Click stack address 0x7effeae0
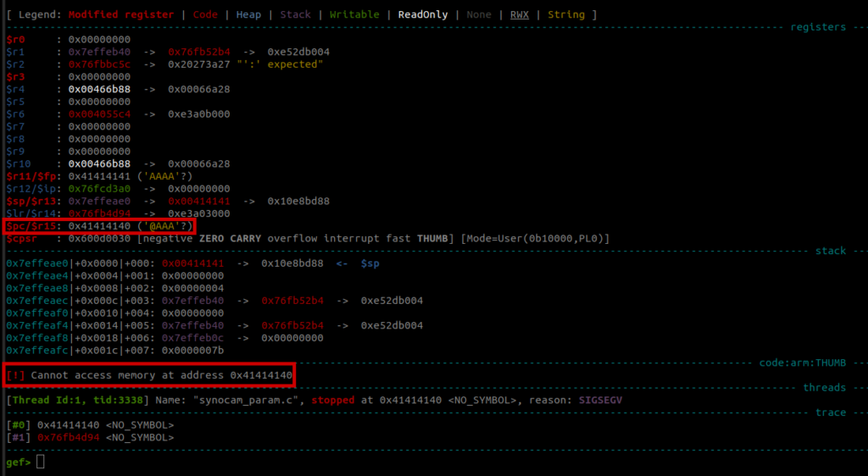 pyautogui.click(x=36, y=263)
